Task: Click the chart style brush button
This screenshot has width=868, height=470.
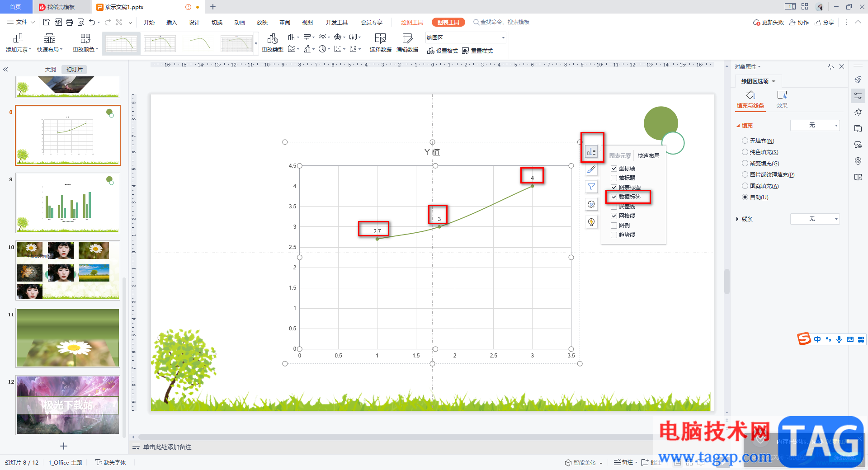Action: [x=591, y=169]
